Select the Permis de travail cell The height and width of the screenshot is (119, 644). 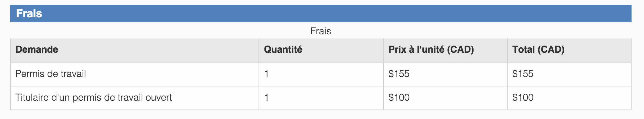[x=51, y=74]
